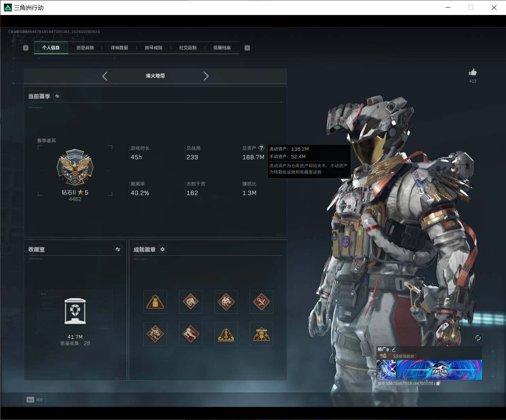The width and height of the screenshot is (506, 420).
Task: Switch to the 历史战绩 tab
Action: [85, 48]
